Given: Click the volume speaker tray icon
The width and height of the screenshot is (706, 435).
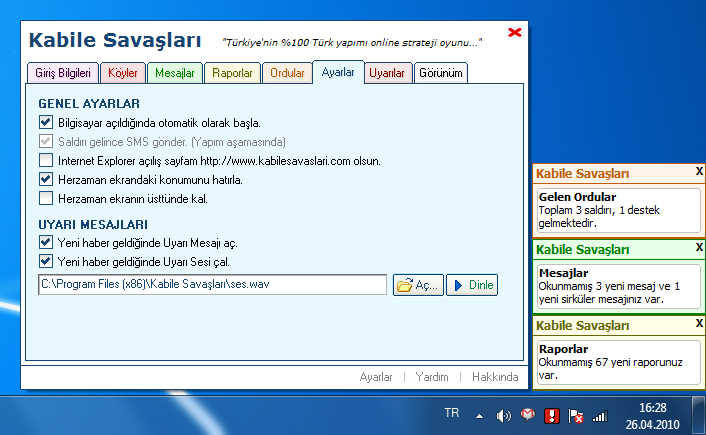Looking at the screenshot, I should 503,415.
